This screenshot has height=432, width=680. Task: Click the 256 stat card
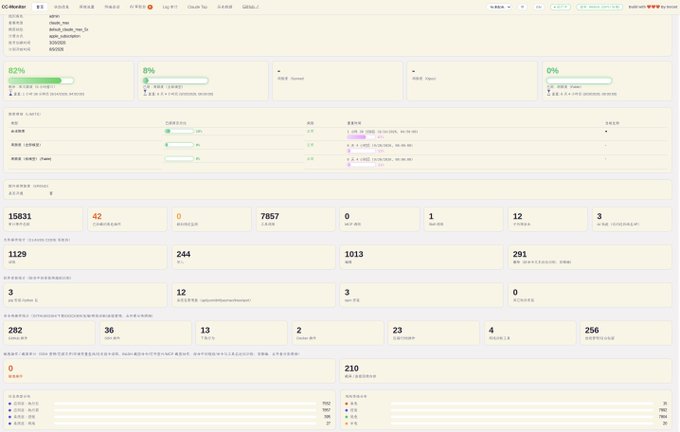click(x=626, y=333)
